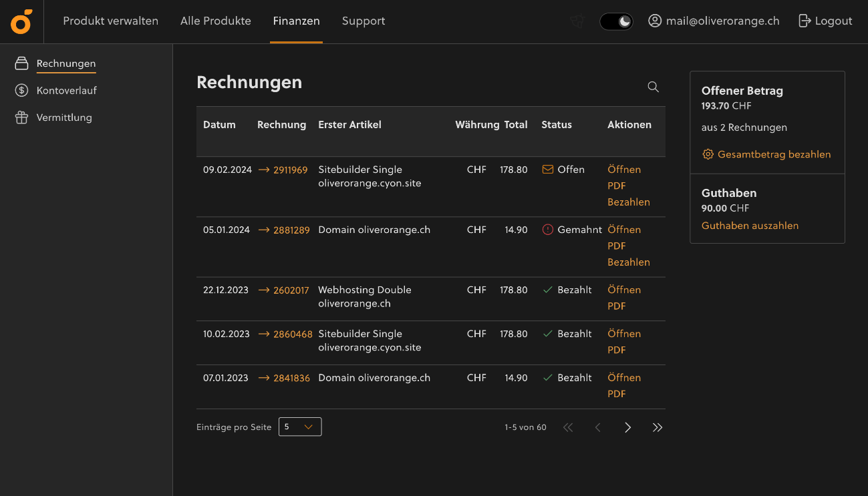868x496 pixels.
Task: Go to the previous page of invoices
Action: 598,427
